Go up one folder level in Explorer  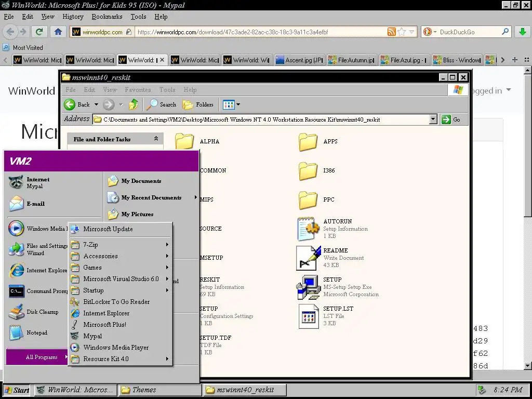134,104
